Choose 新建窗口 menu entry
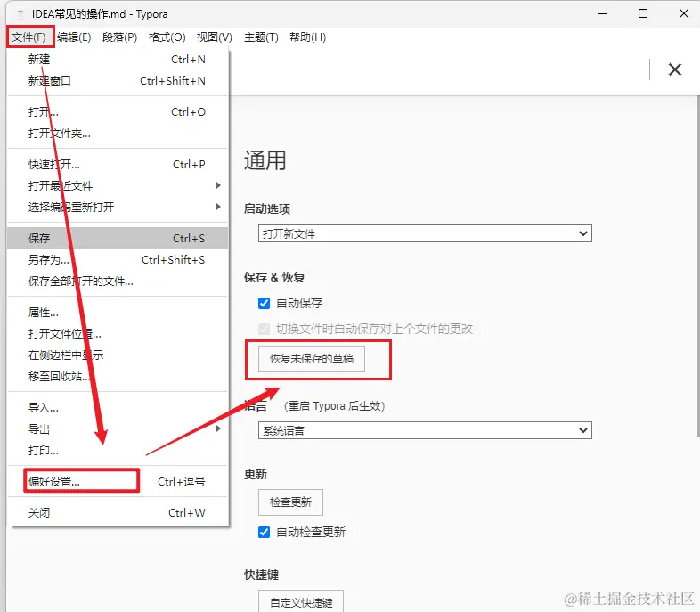The image size is (700, 612). point(118,81)
